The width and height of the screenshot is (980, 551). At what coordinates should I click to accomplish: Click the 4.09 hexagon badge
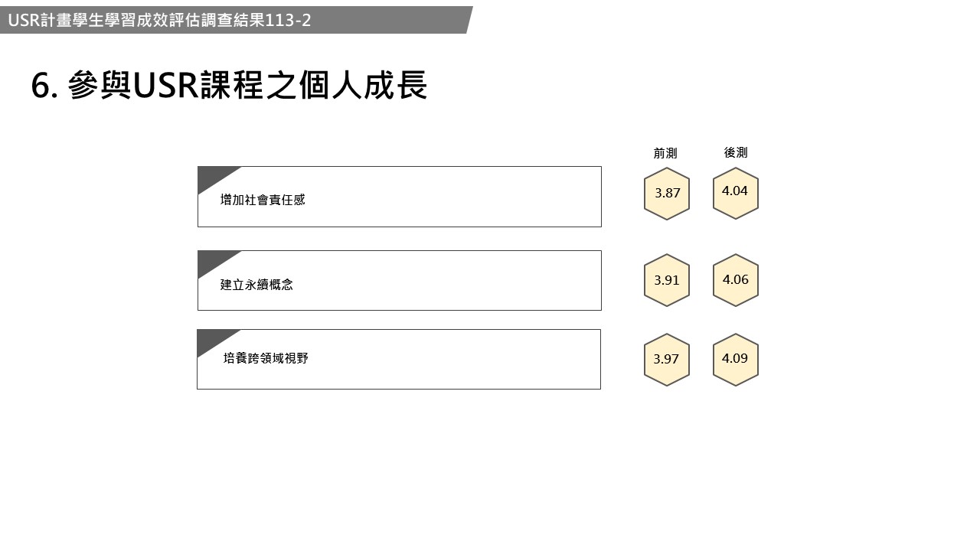pyautogui.click(x=736, y=359)
